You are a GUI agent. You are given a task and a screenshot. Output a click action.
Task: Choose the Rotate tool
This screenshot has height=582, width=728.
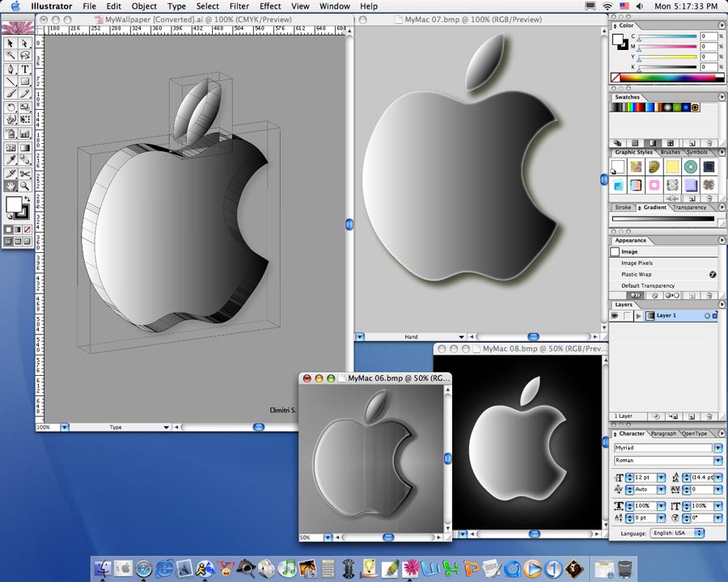pos(11,108)
